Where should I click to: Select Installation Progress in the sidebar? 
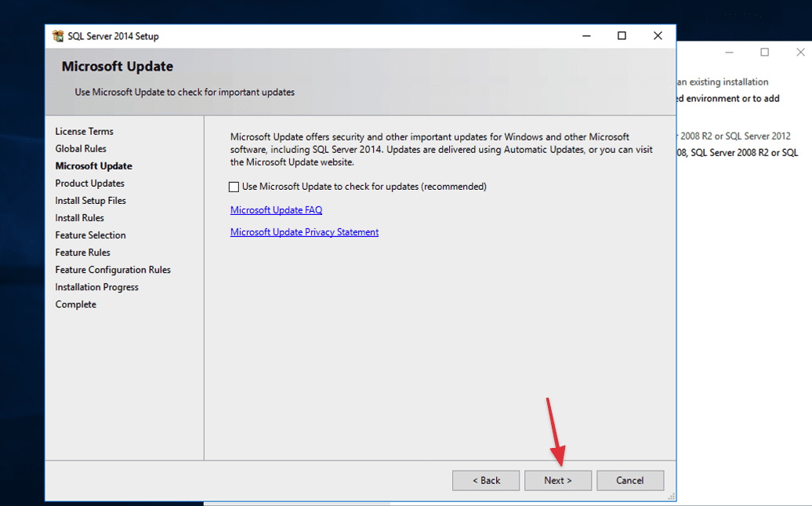[96, 286]
